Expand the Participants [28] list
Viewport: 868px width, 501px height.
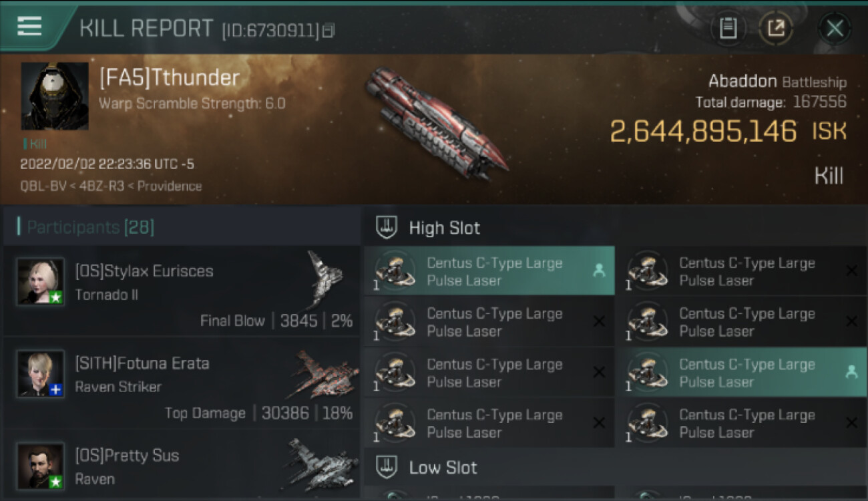point(90,227)
